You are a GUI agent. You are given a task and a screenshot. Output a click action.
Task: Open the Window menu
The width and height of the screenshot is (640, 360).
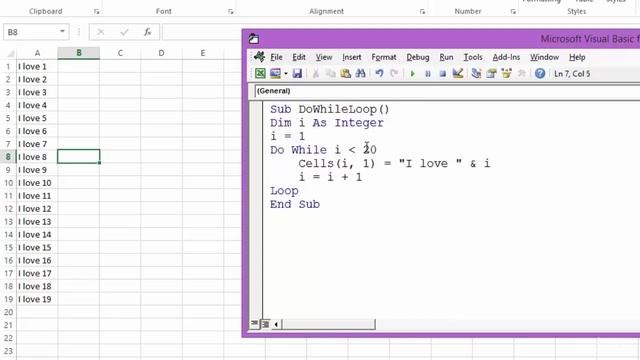(x=544, y=57)
